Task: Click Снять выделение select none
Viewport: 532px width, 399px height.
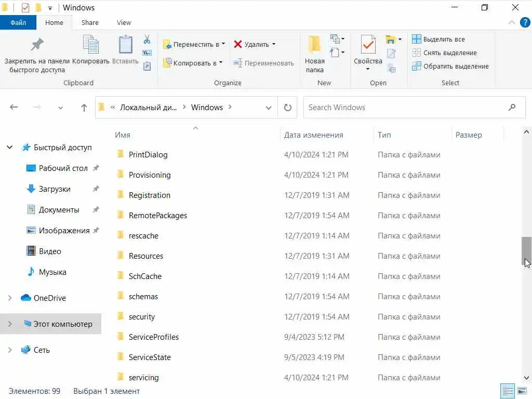Action: pyautogui.click(x=445, y=53)
